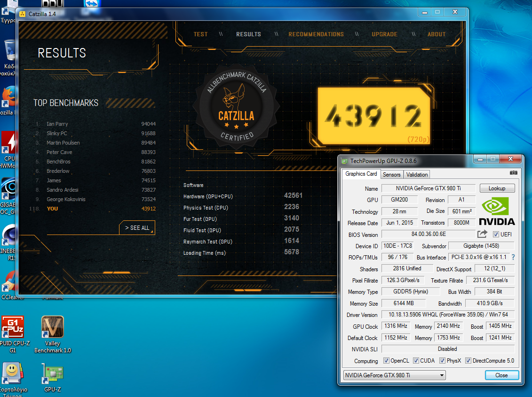Select Slinky PC benchmark entry

coord(95,133)
